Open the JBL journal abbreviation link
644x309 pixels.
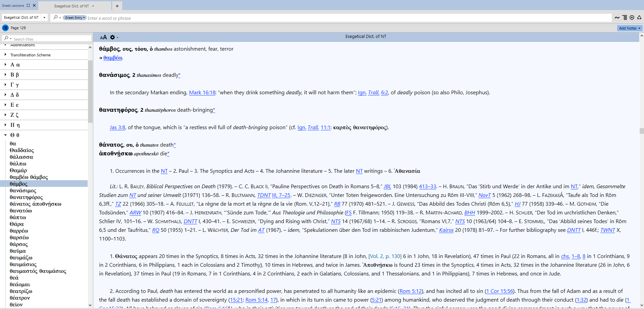pos(387,187)
